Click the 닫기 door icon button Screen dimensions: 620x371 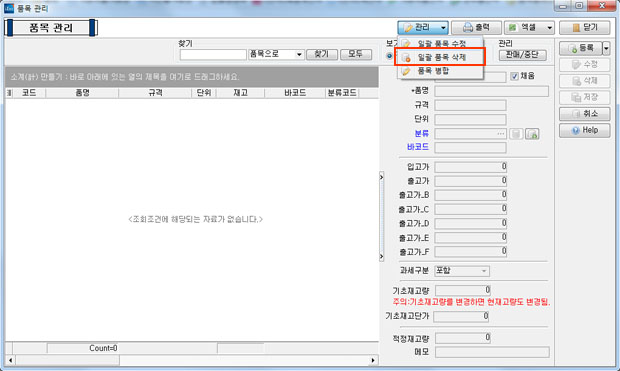[584, 28]
